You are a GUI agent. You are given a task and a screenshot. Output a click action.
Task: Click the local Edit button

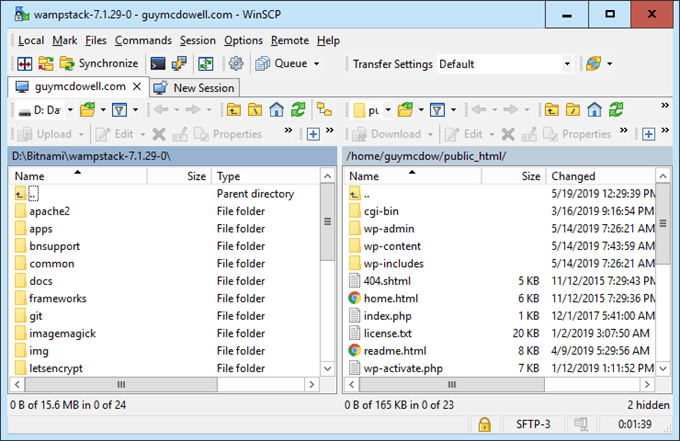[x=114, y=134]
